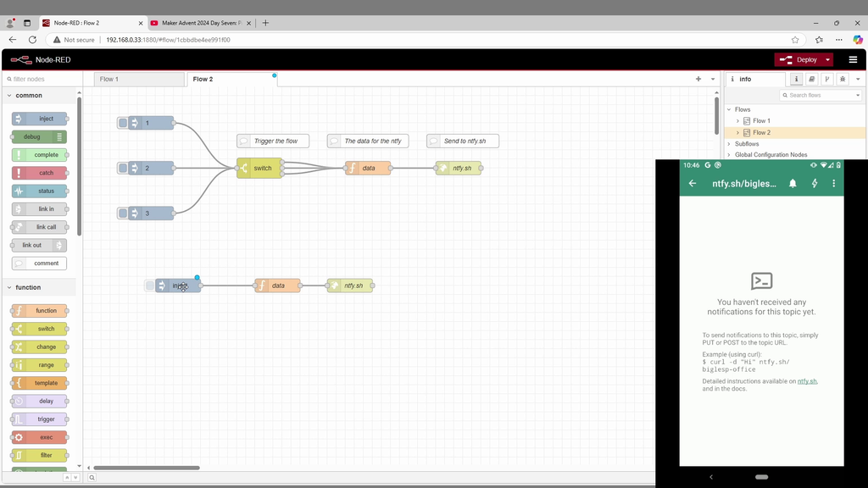
Task: Select the trigger node in the palette
Action: tap(39, 419)
